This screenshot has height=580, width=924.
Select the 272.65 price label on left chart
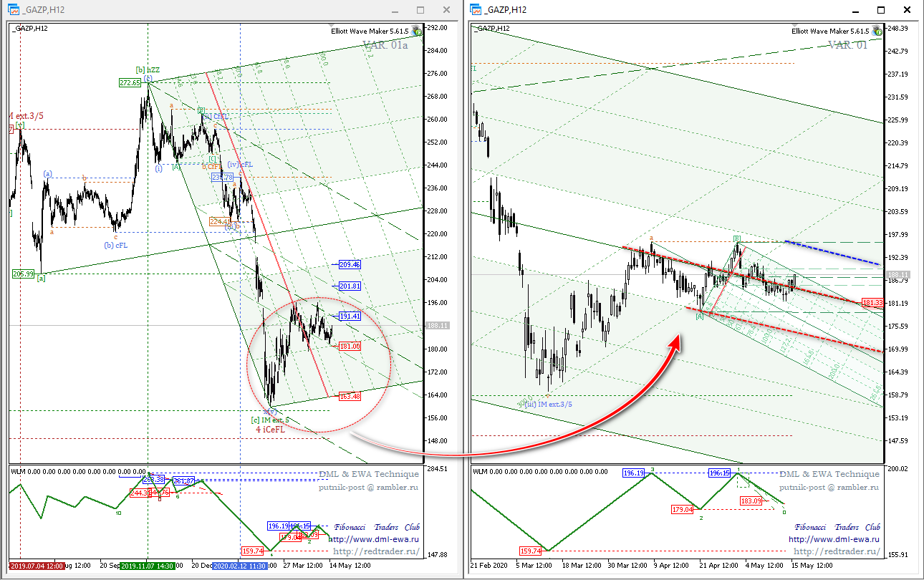coord(130,83)
